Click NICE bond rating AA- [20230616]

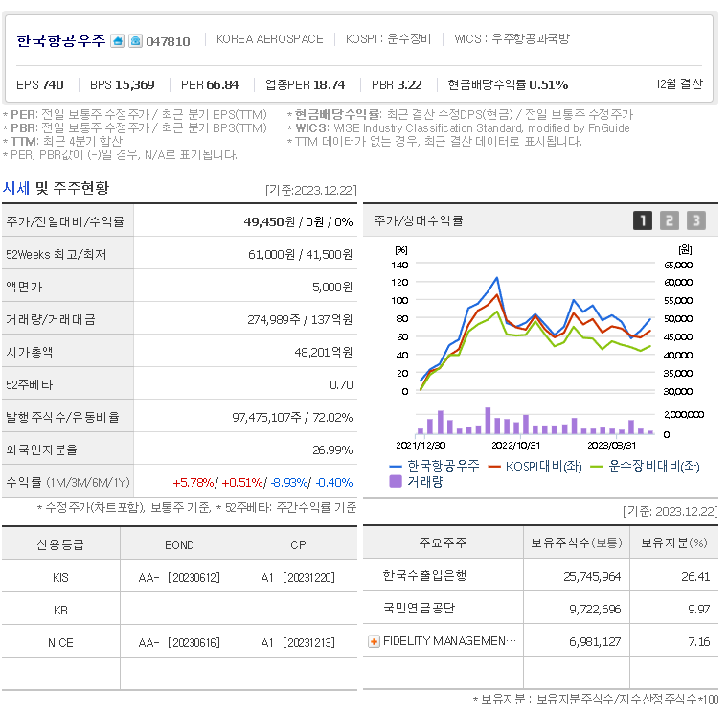pyautogui.click(x=179, y=643)
